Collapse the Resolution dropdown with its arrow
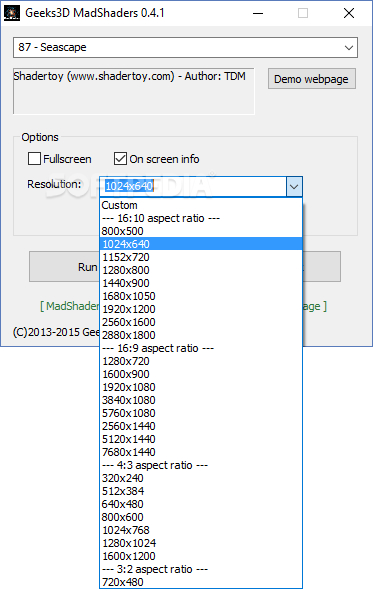Image resolution: width=373 pixels, height=589 pixels. [294, 186]
